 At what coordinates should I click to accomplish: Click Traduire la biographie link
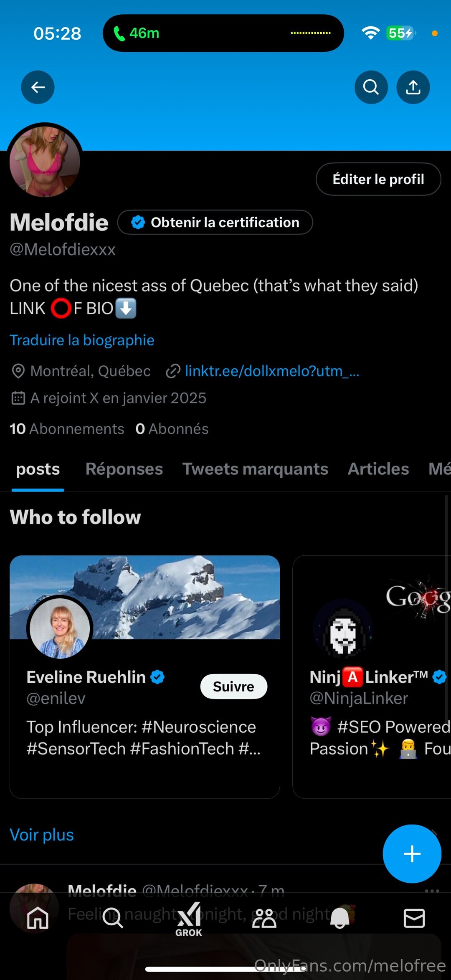point(82,340)
